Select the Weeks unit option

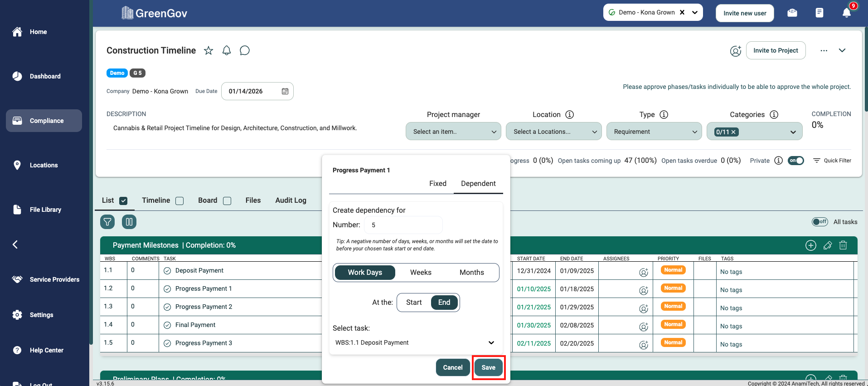coord(421,272)
